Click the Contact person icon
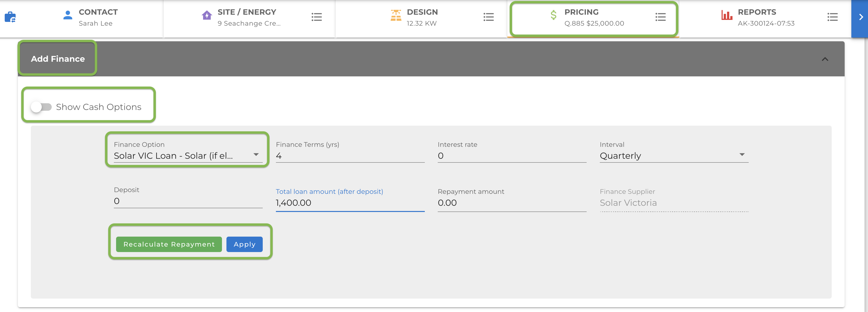Screen dimensions: 868x312 pos(68,15)
